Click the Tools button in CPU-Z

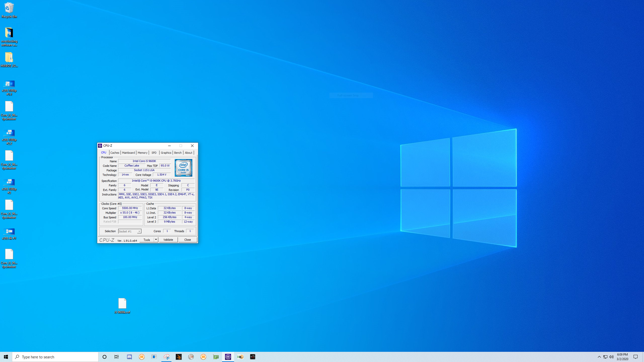147,240
